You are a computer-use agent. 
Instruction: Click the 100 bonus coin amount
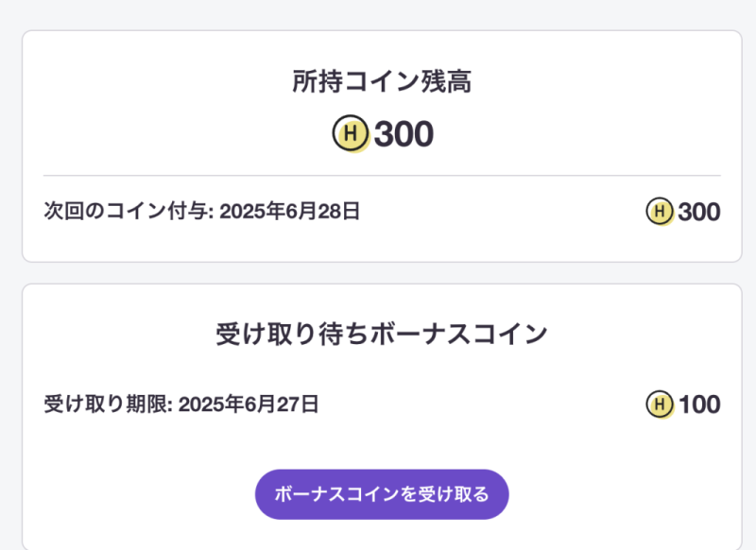pos(699,405)
